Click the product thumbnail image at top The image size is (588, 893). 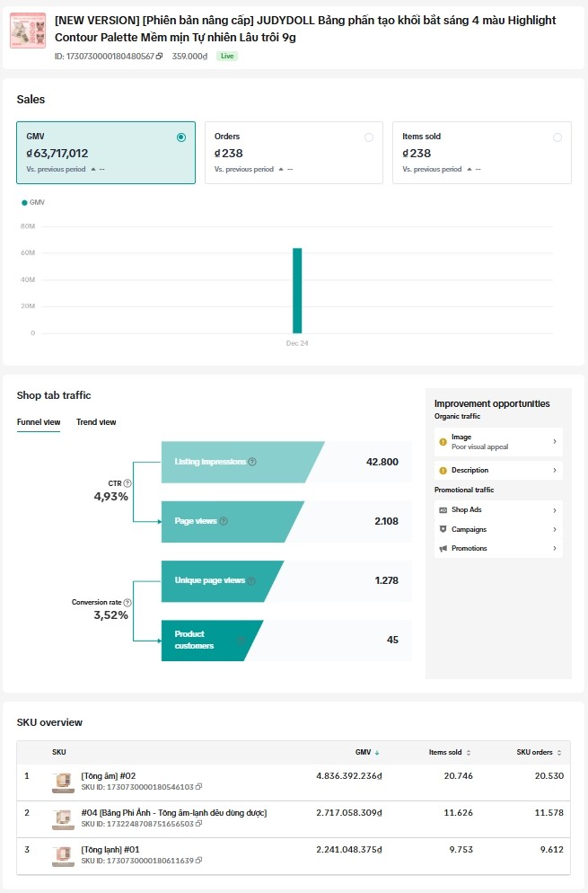point(28,31)
